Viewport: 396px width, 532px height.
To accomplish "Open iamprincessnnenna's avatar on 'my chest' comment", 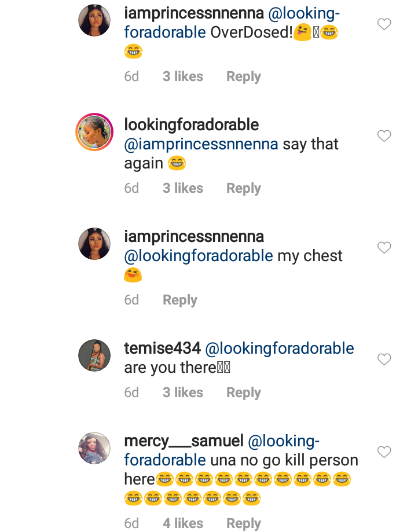I will [x=94, y=243].
